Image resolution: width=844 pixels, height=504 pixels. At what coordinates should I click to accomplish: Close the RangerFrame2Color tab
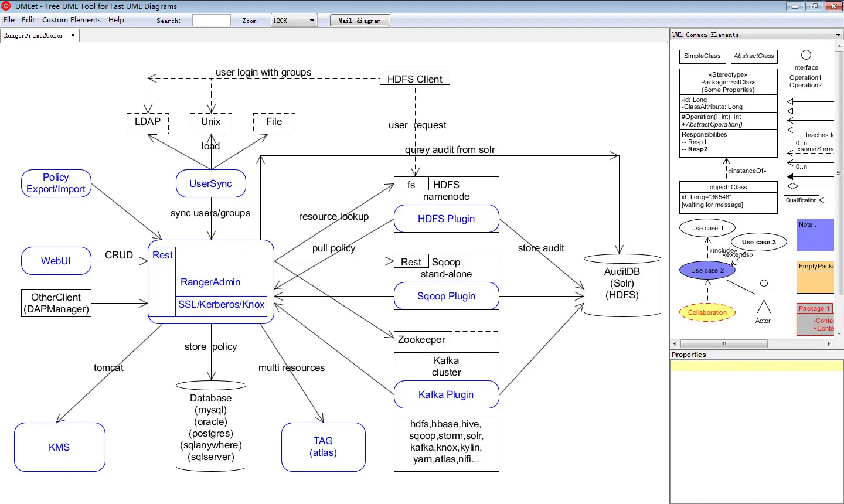click(73, 35)
